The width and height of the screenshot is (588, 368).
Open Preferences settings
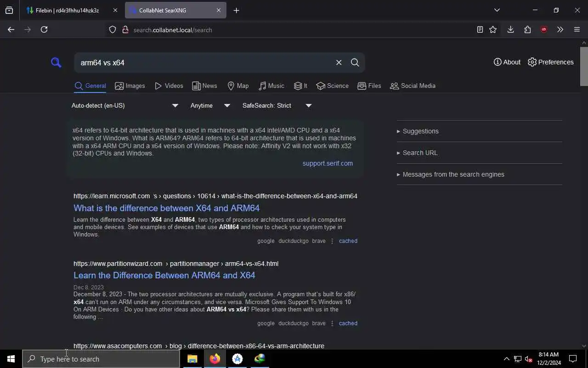[551, 62]
